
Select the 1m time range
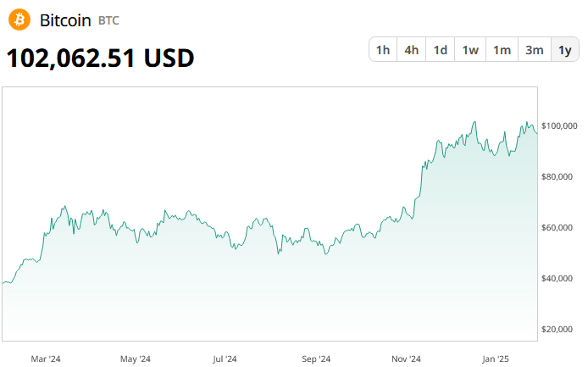tap(502, 50)
